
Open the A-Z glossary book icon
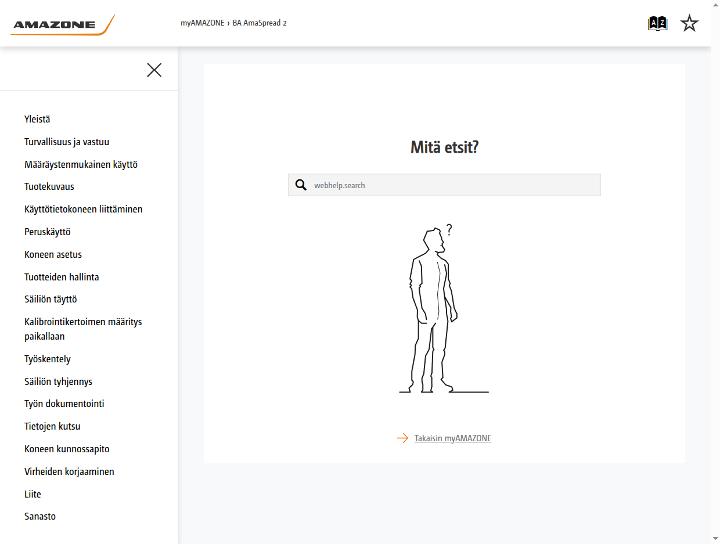[657, 23]
